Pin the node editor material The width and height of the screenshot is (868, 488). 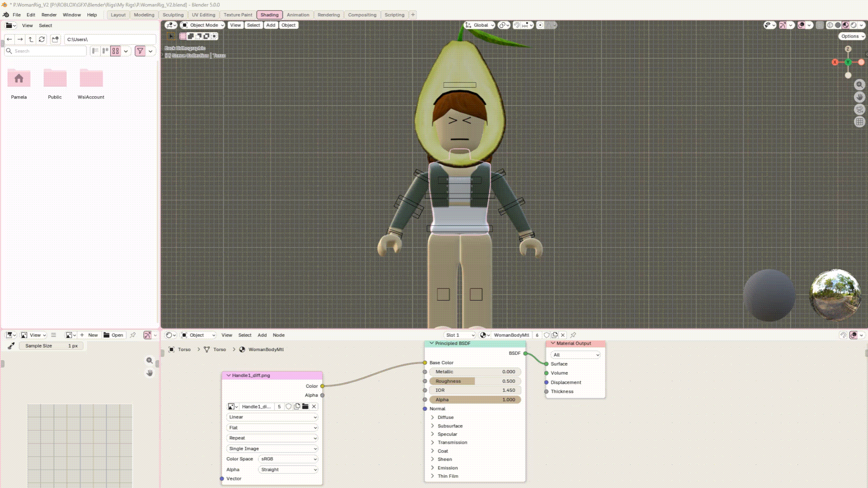click(573, 335)
